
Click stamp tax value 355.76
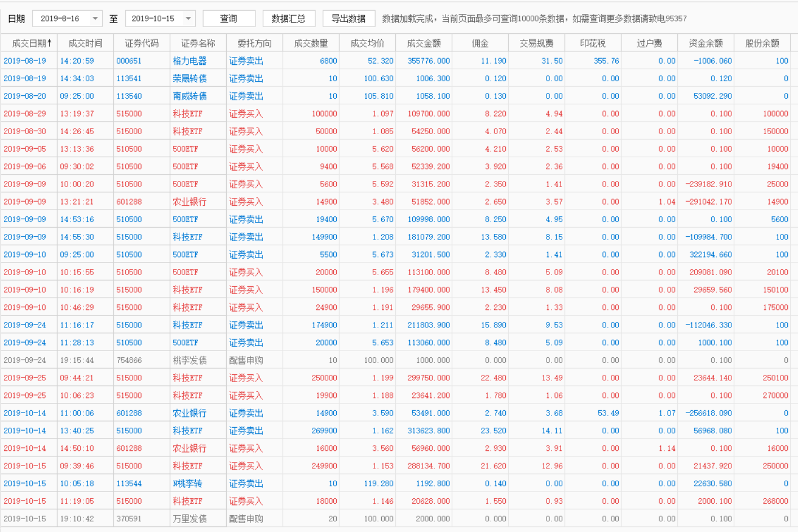pyautogui.click(x=606, y=61)
